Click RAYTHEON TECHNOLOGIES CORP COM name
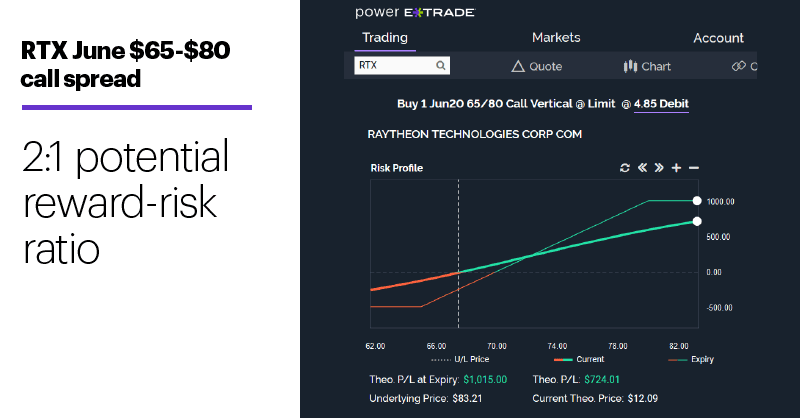The height and width of the screenshot is (418, 800). pyautogui.click(x=474, y=134)
